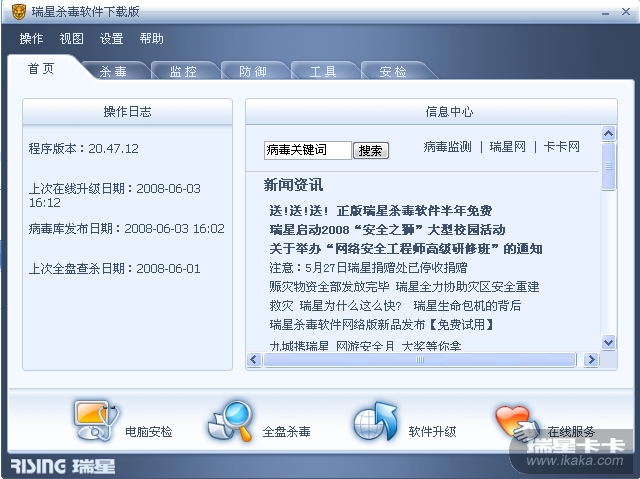640x479 pixels.
Task: Open the 操作 menu
Action: point(31,39)
